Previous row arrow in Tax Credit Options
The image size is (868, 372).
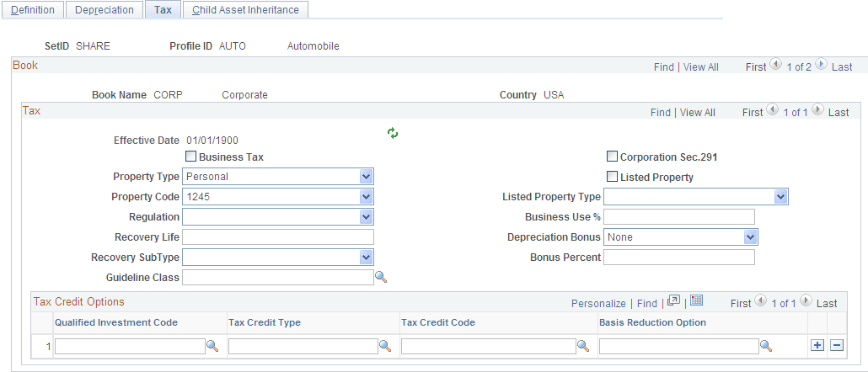click(761, 300)
